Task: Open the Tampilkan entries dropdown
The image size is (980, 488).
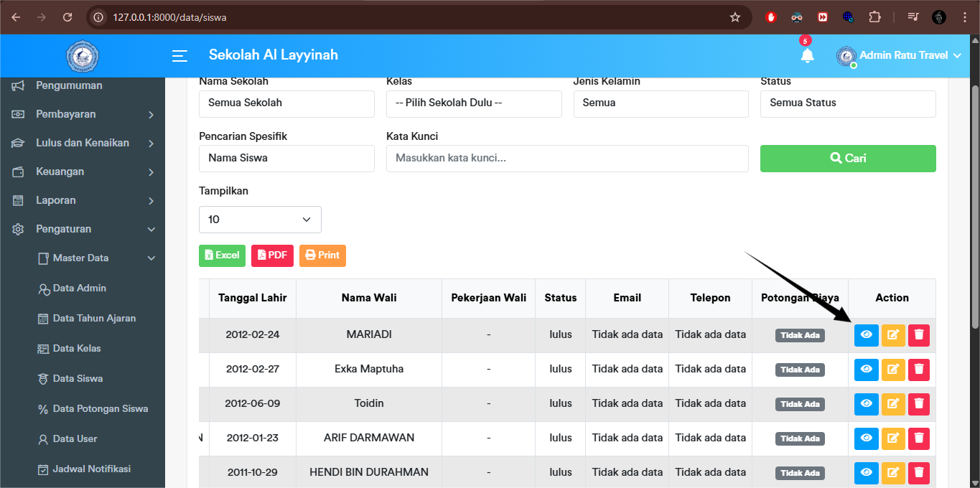Action: (260, 220)
